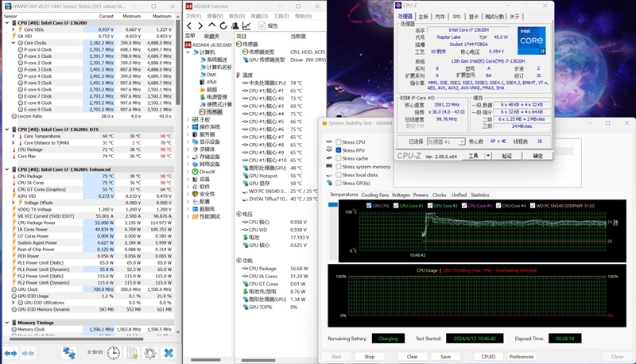This screenshot has height=364, width=636.
Task: Expand HWiNFO Core VIDs row
Action: coord(14,29)
